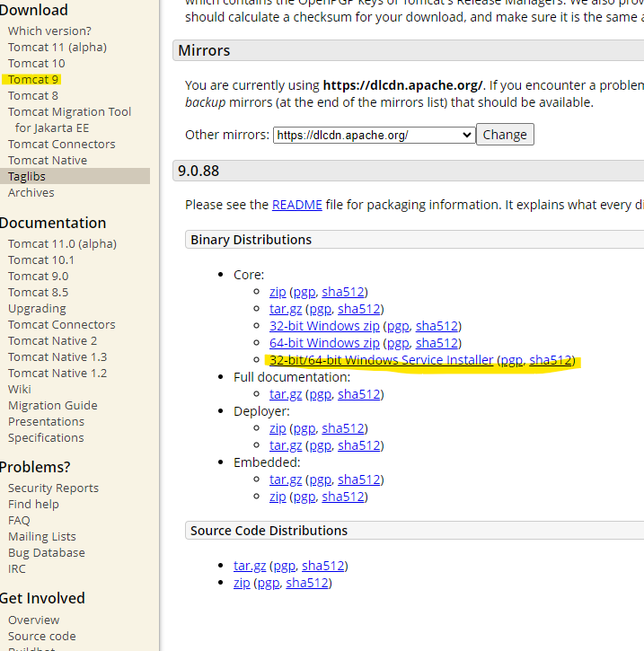The width and height of the screenshot is (644, 651).
Task: Open Tomcat 10.1 documentation
Action: pos(41,260)
